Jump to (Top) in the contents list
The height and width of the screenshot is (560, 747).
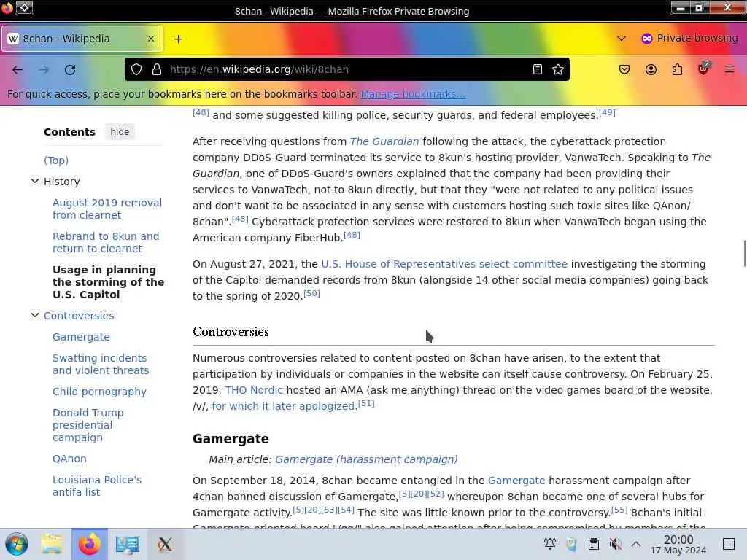pos(56,160)
